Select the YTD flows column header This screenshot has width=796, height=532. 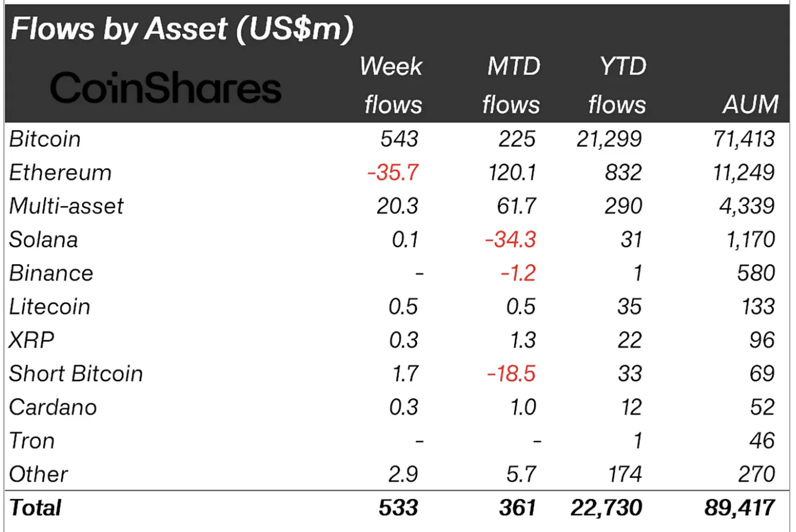(x=618, y=86)
